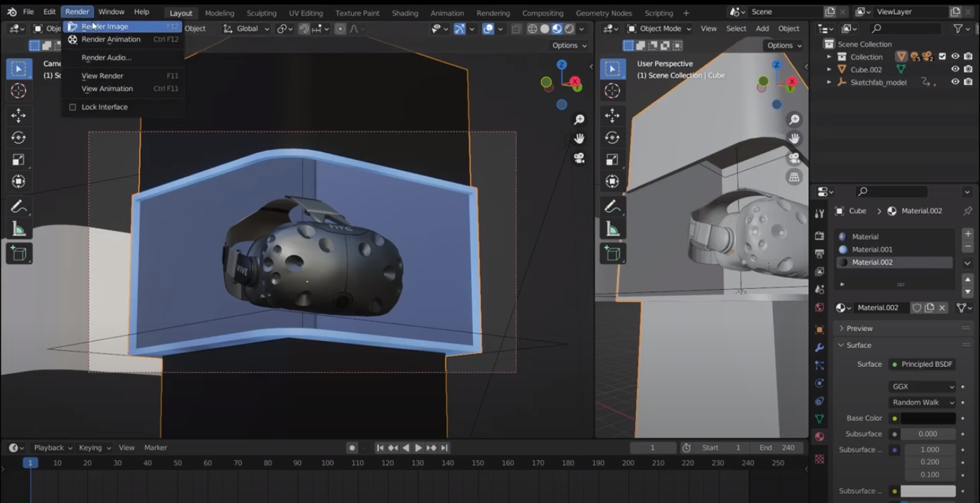Hide Cube.002 with its eye icon
Screen dimensions: 980x503
pyautogui.click(x=955, y=69)
